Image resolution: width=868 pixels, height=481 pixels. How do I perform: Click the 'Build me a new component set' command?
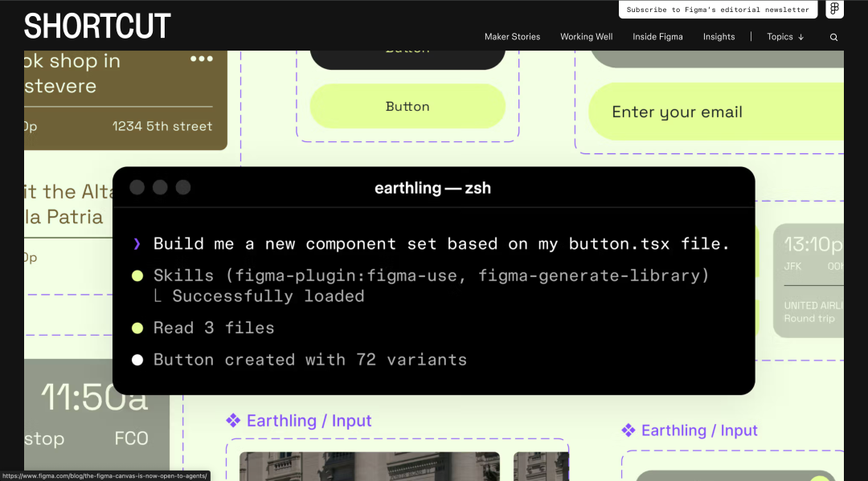point(441,244)
